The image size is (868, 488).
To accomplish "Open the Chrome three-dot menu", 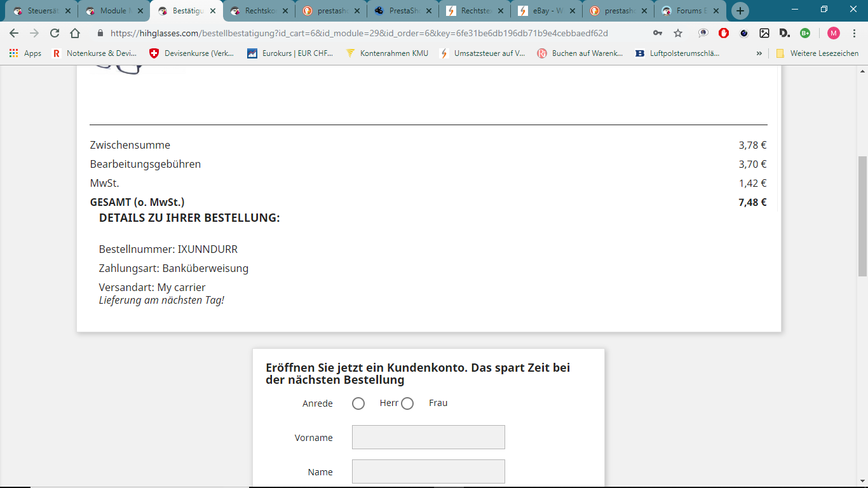I will pyautogui.click(x=854, y=33).
